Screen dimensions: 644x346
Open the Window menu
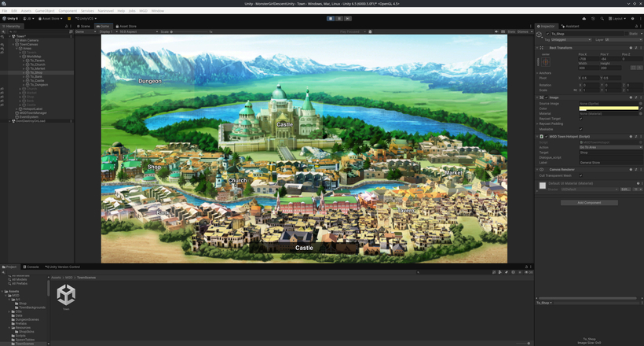tap(158, 11)
